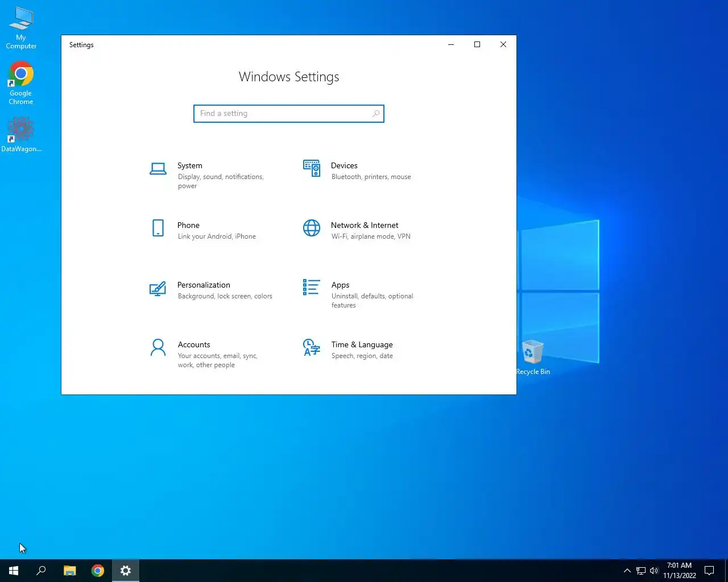Image resolution: width=728 pixels, height=582 pixels.
Task: Click the 7:01 AM clock and date
Action: pyautogui.click(x=680, y=571)
